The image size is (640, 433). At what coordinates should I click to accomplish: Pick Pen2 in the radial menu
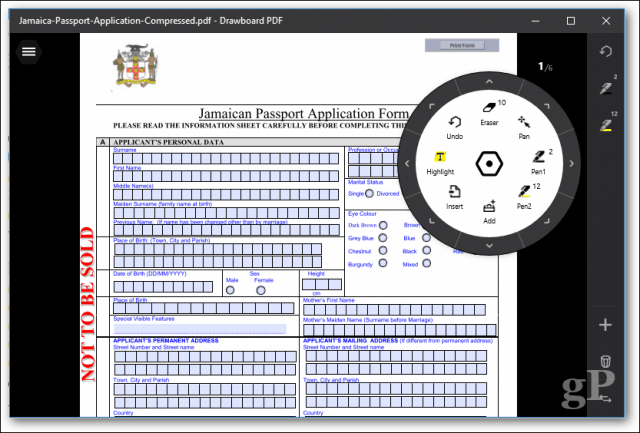[x=526, y=196]
